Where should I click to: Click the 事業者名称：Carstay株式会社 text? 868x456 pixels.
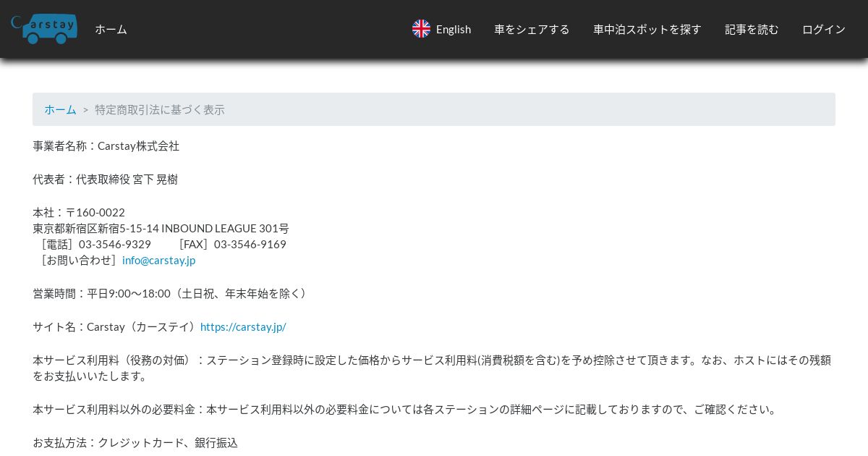coord(106,145)
